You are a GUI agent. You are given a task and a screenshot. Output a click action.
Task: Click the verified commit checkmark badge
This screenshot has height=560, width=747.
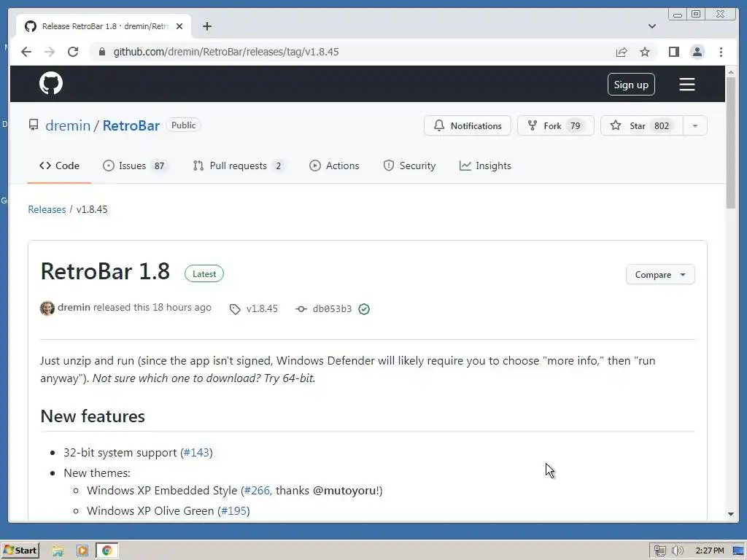364,309
